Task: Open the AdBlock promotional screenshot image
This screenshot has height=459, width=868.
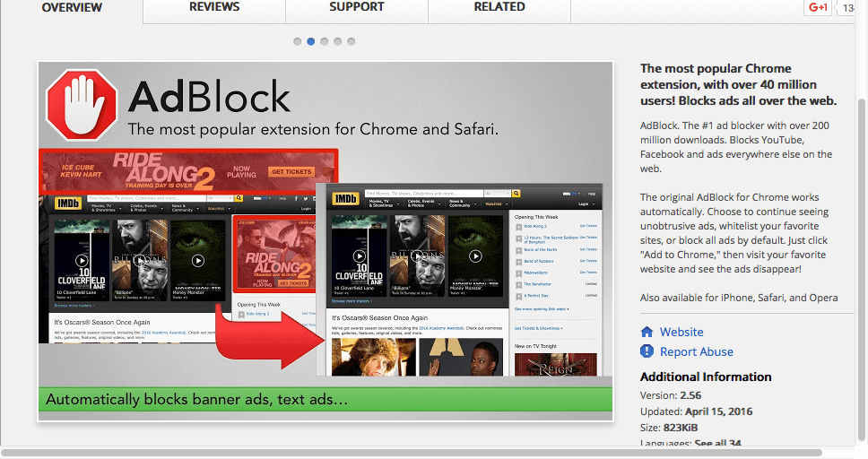Action: [x=325, y=241]
